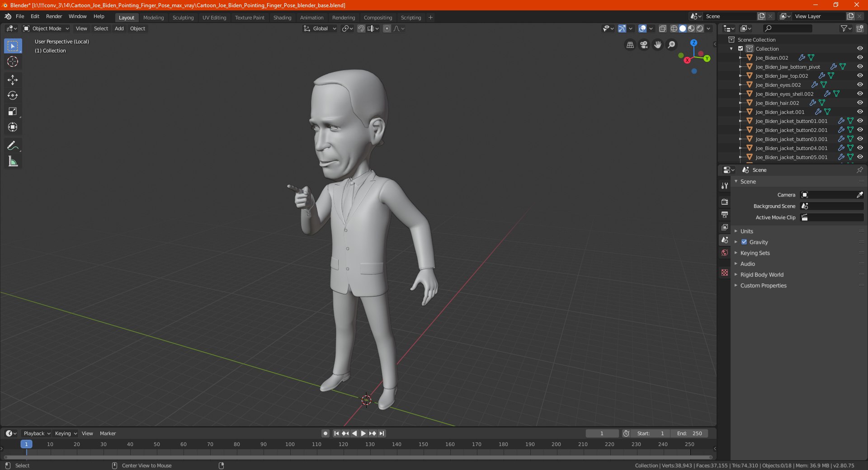Toggle auto keying record button
The width and height of the screenshot is (868, 470).
325,433
